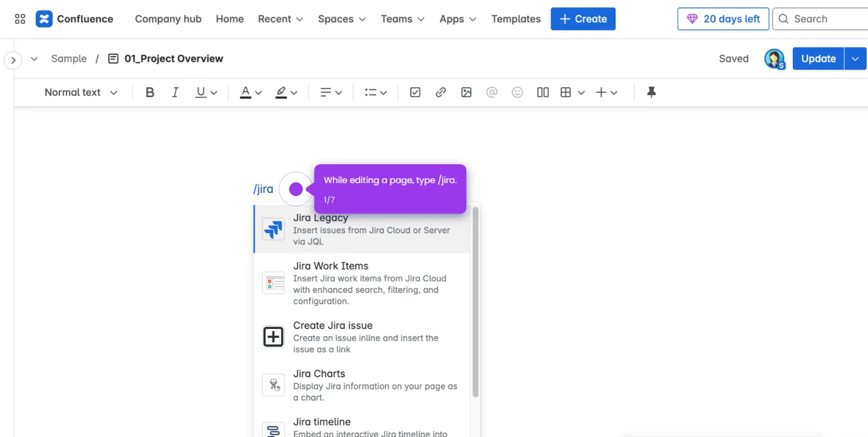The image size is (868, 437).
Task: Click the Update button
Action: [819, 59]
